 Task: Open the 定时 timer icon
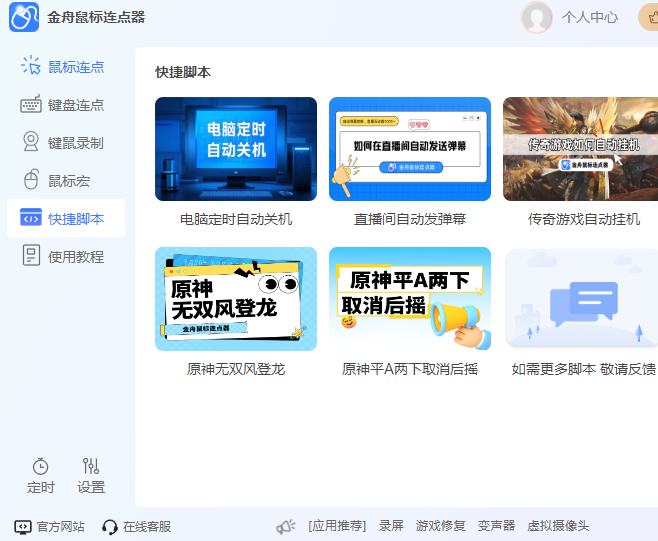tap(41, 467)
